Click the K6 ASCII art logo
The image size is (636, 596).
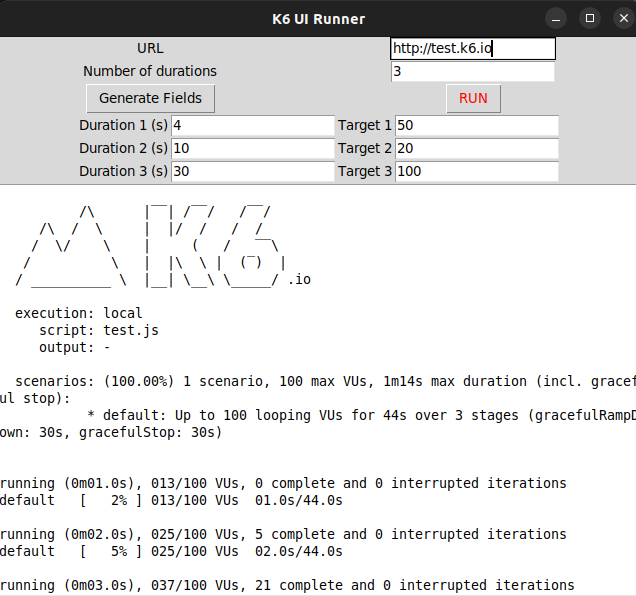click(x=160, y=245)
